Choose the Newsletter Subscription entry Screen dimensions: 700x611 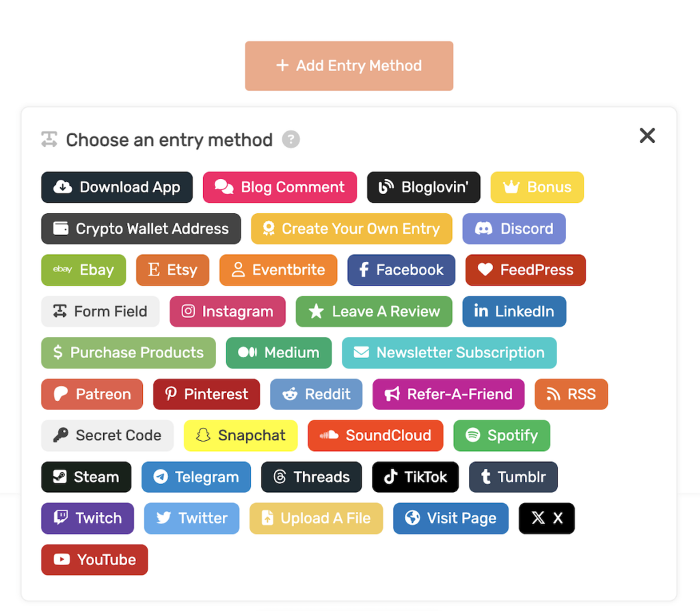[449, 353]
